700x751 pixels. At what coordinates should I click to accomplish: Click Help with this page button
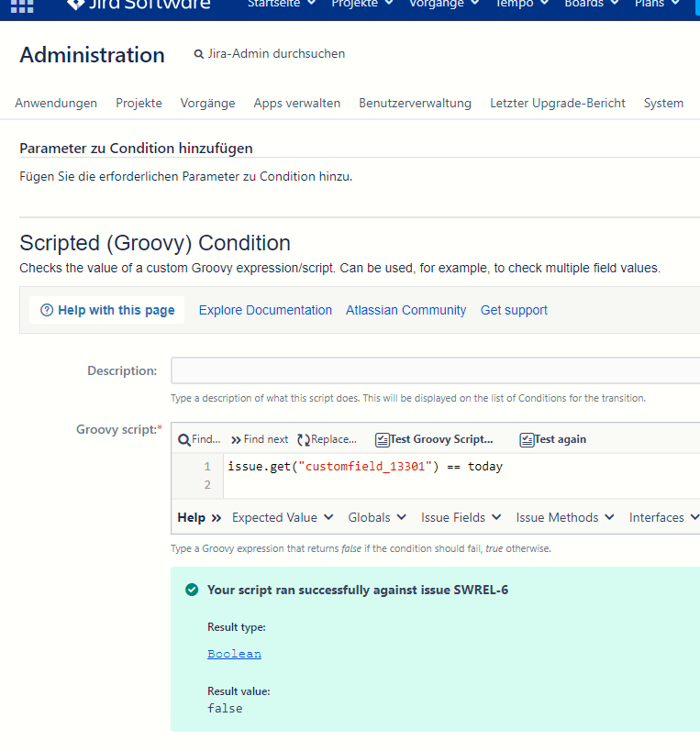point(106,310)
